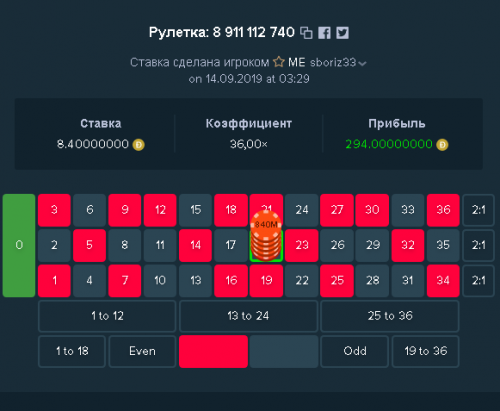Select roulette number 26
The height and width of the screenshot is (411, 500).
(x=337, y=245)
